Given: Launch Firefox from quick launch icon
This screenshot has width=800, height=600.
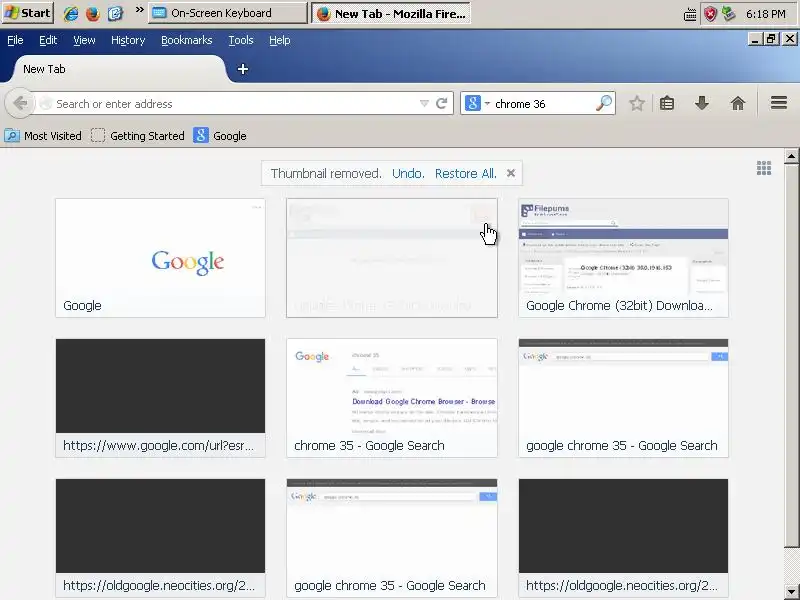Looking at the screenshot, I should 93,13.
